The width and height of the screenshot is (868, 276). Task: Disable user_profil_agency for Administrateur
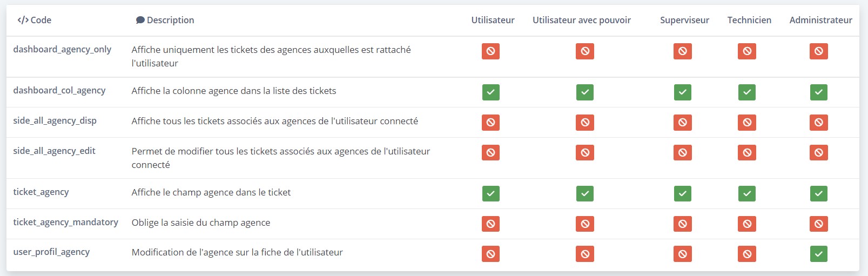click(818, 254)
